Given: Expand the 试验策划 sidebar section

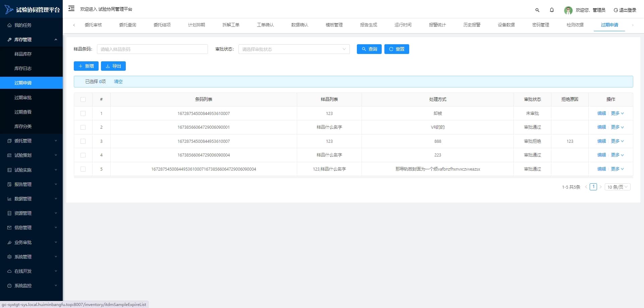Looking at the screenshot, I should click(x=31, y=155).
